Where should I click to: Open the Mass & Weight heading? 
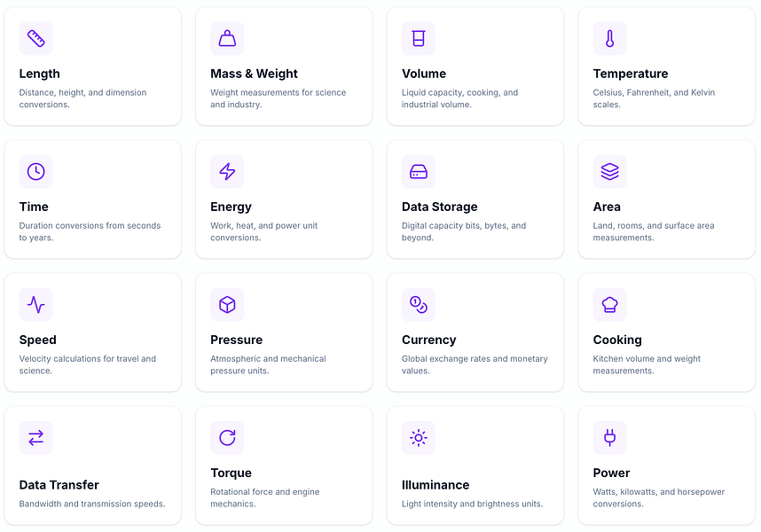[x=254, y=74]
